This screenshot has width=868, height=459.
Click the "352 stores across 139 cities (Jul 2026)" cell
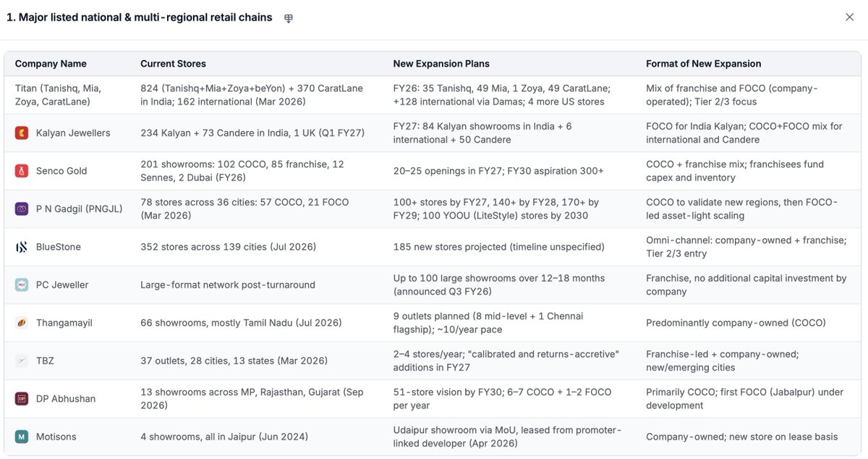[229, 247]
